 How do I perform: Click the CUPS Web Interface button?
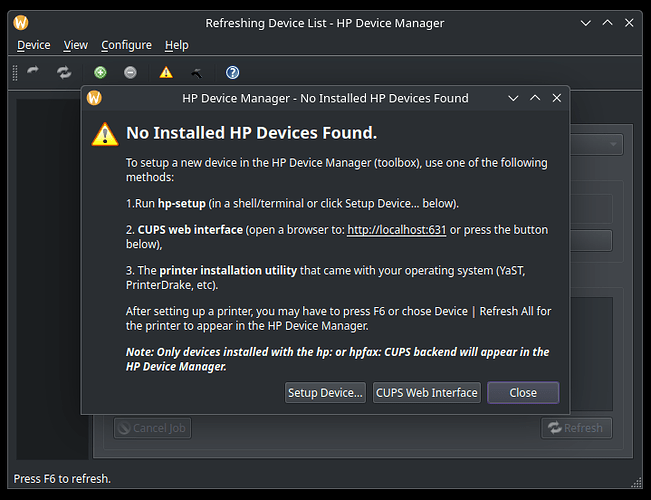pos(427,392)
